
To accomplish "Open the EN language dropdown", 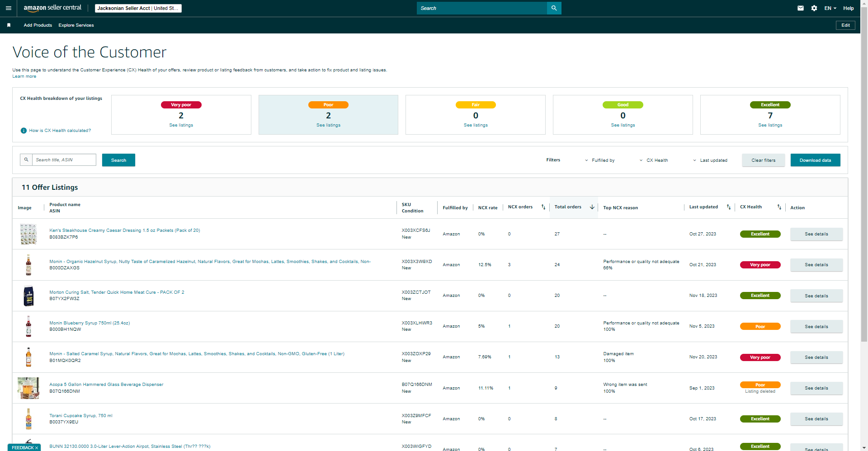I will (x=830, y=8).
